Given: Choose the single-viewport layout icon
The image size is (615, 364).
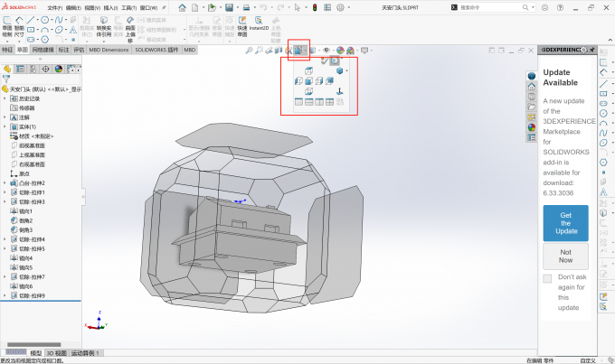Looking at the screenshot, I should coord(299,102).
